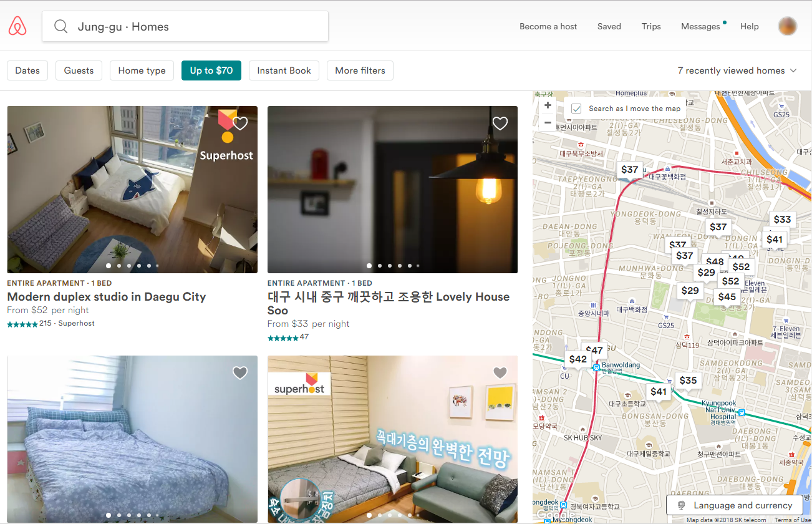
Task: Toggle Search as I move the map
Action: pos(576,109)
